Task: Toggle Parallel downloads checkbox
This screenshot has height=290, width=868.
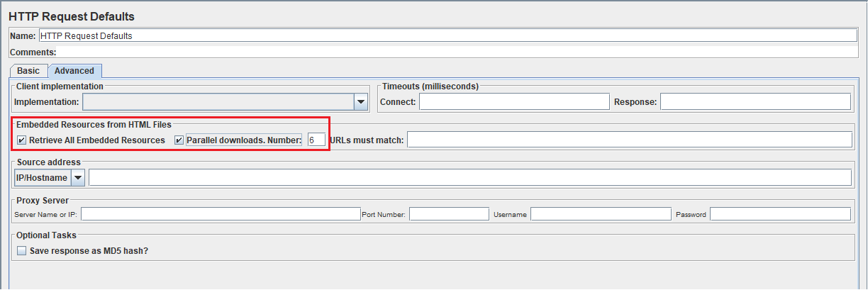Action: tap(179, 140)
